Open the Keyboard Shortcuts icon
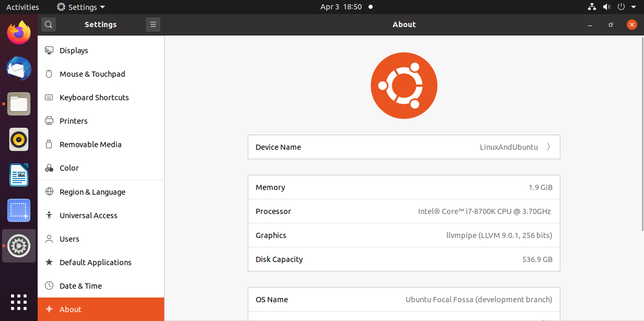The image size is (644, 321). (49, 97)
